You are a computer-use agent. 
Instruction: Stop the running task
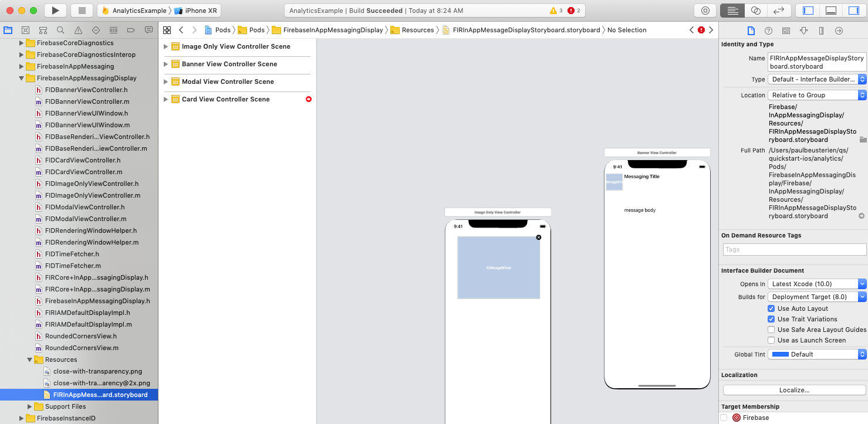(x=82, y=11)
